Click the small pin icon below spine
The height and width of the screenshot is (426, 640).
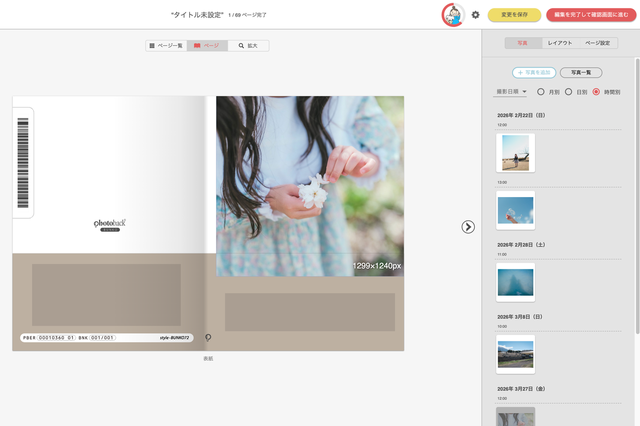(x=208, y=338)
